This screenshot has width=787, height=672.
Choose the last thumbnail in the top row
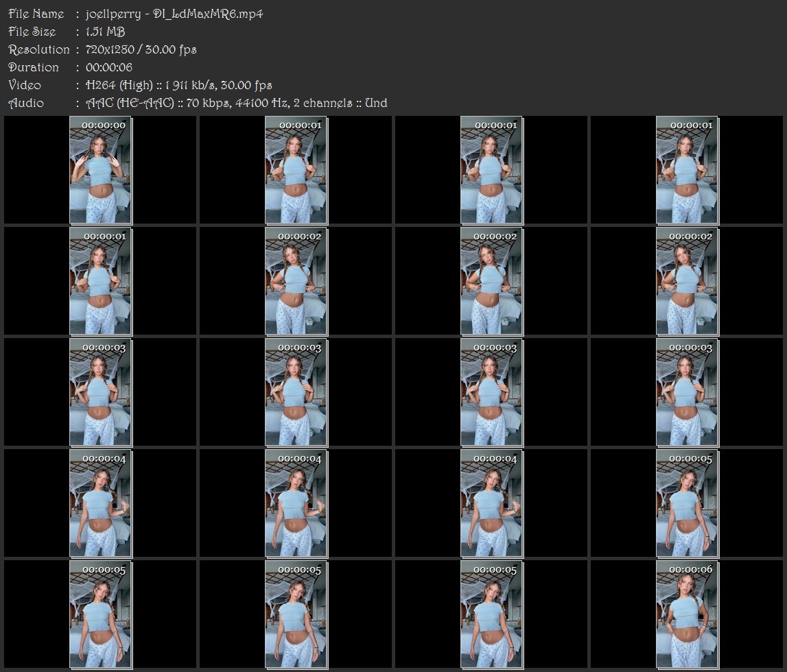point(687,170)
